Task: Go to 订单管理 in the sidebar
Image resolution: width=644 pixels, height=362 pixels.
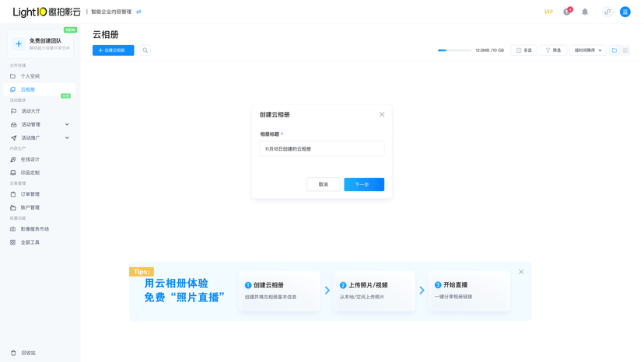Action: (x=30, y=194)
